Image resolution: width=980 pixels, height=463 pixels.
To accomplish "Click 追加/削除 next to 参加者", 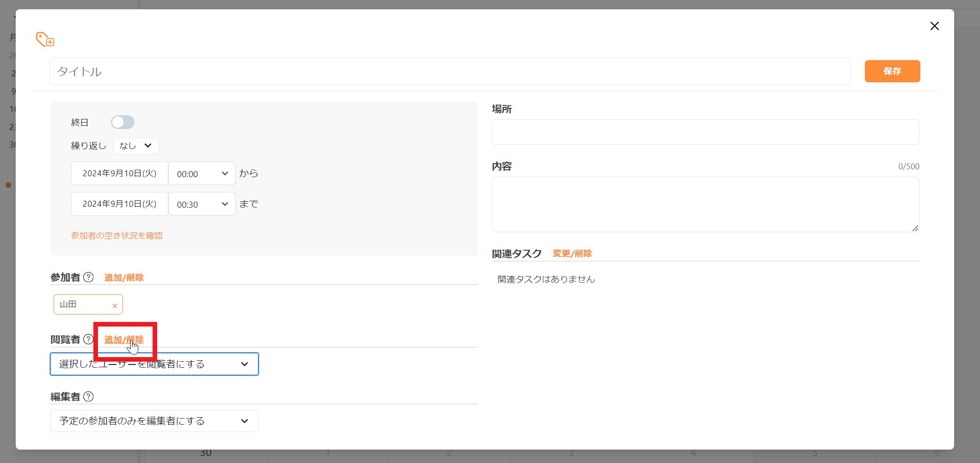I will (123, 277).
